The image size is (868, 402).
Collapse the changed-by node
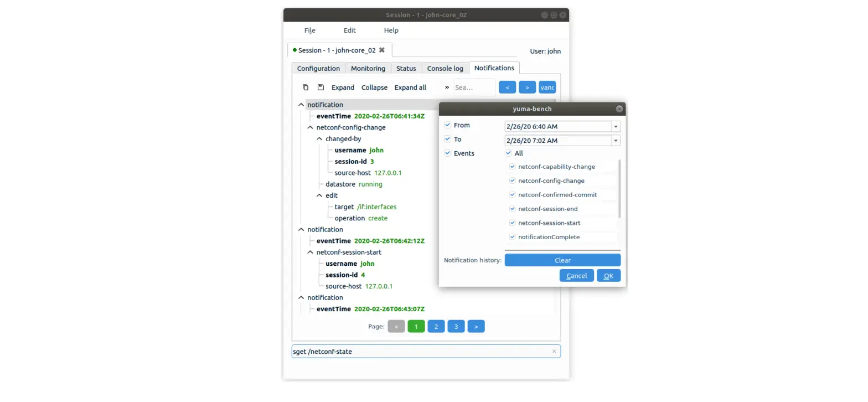(319, 139)
